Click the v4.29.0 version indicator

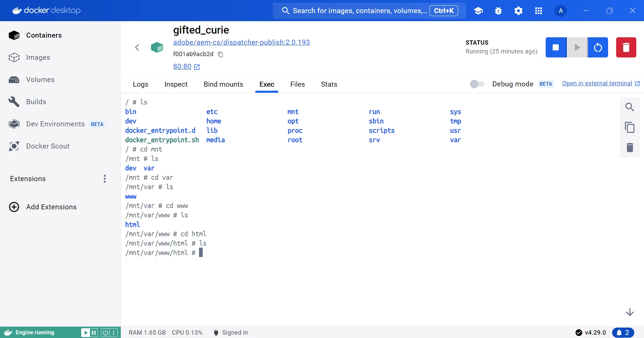(591, 333)
